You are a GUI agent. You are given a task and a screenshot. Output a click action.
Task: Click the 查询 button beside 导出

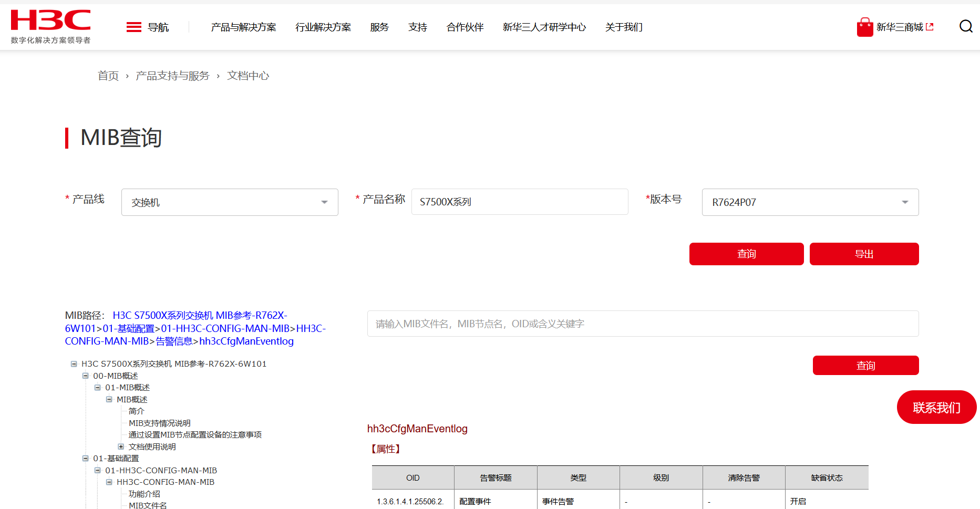746,254
